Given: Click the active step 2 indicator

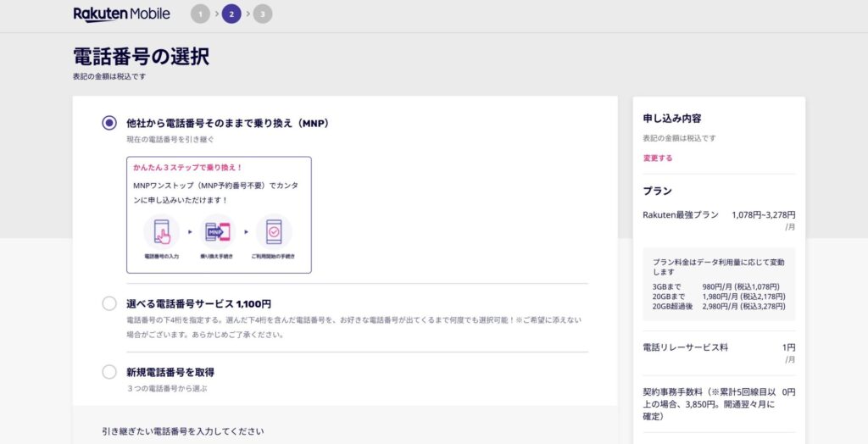Looking at the screenshot, I should pyautogui.click(x=231, y=14).
